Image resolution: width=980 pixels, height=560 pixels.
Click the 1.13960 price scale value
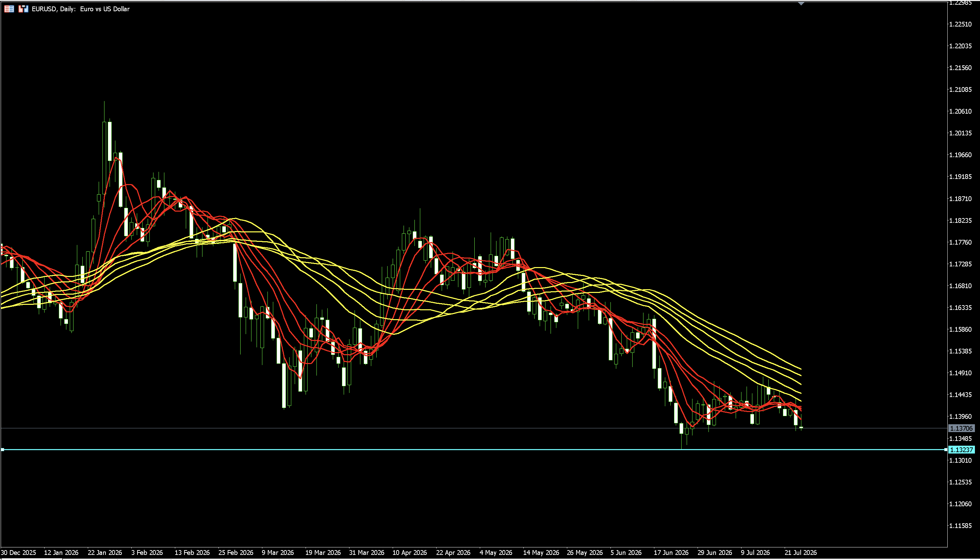tap(960, 417)
